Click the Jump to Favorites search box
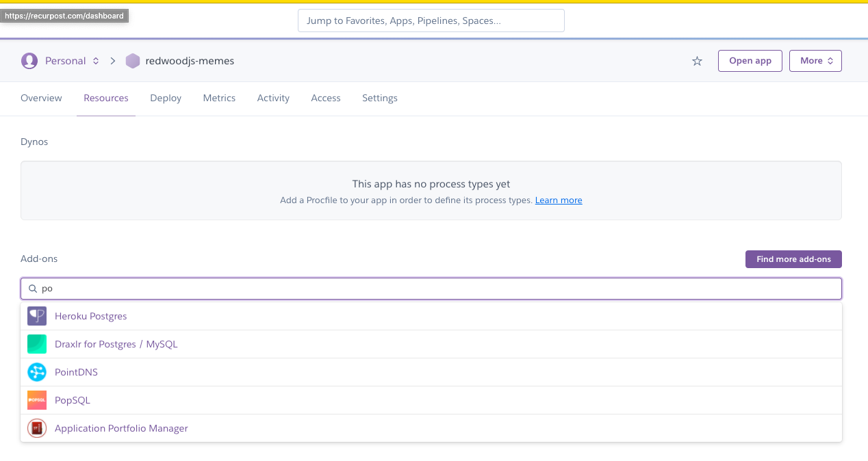The width and height of the screenshot is (868, 461). tap(431, 21)
